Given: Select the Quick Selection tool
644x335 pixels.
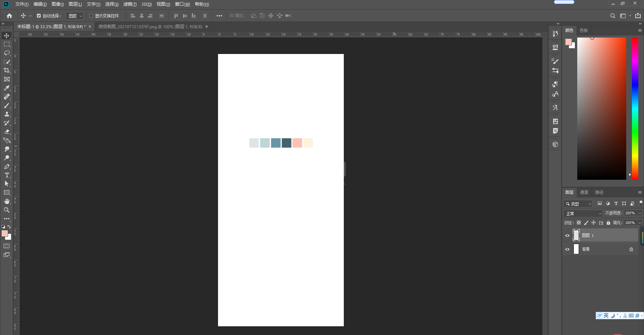Looking at the screenshot, I should 7,62.
